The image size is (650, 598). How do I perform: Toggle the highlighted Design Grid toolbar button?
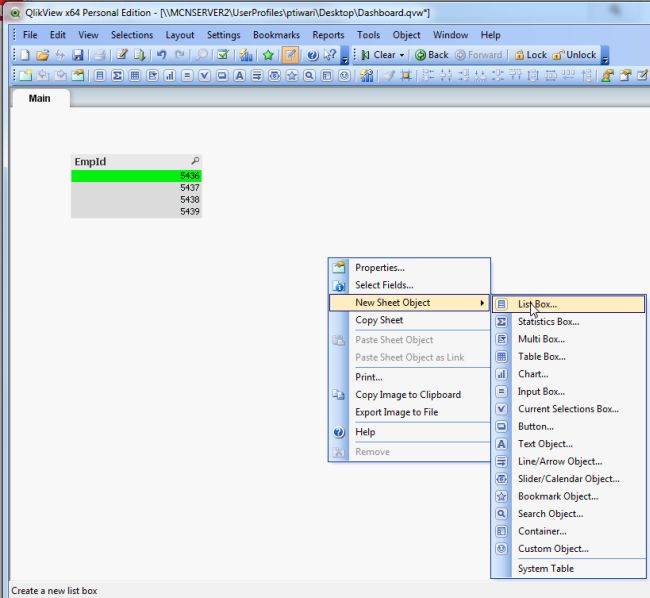click(x=290, y=55)
